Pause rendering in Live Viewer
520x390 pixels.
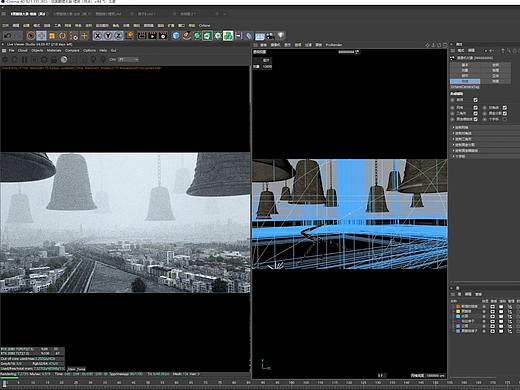[x=24, y=60]
